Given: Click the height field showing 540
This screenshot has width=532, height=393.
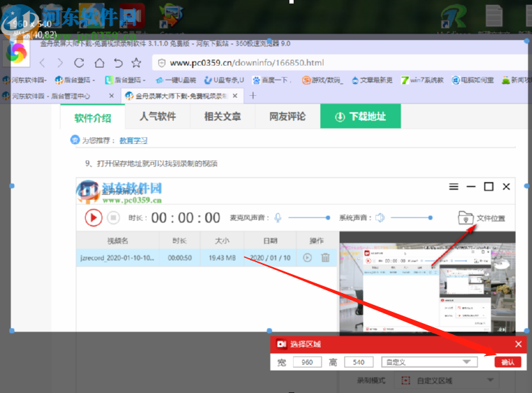Looking at the screenshot, I should tap(359, 362).
